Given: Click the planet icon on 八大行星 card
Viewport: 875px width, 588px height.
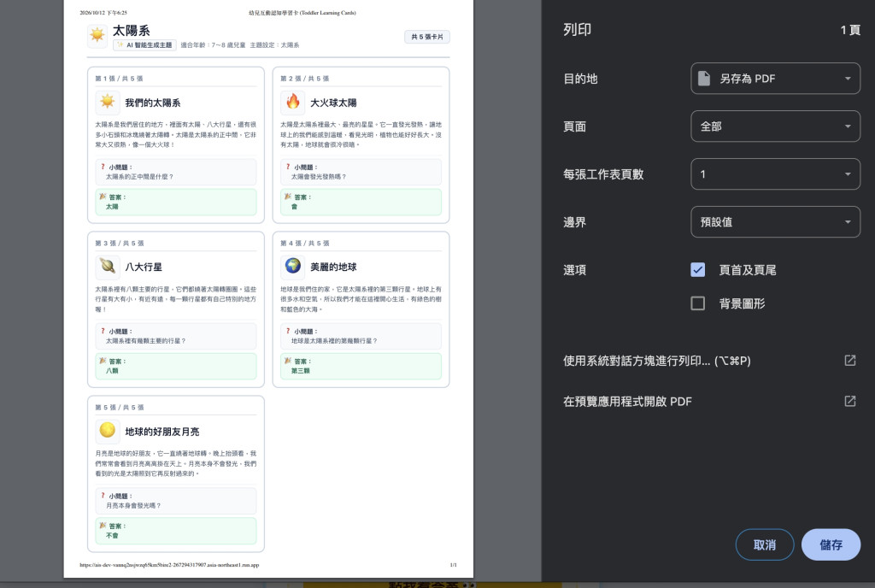Looking at the screenshot, I should 107,267.
